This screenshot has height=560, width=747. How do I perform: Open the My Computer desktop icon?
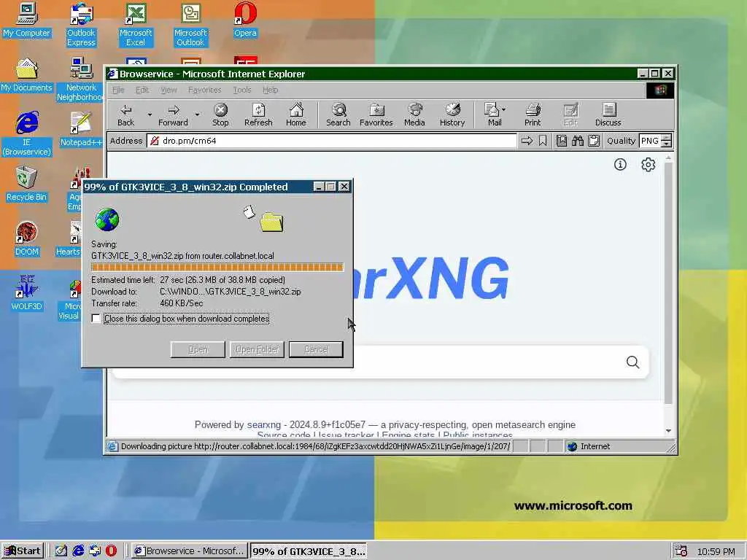click(x=26, y=20)
